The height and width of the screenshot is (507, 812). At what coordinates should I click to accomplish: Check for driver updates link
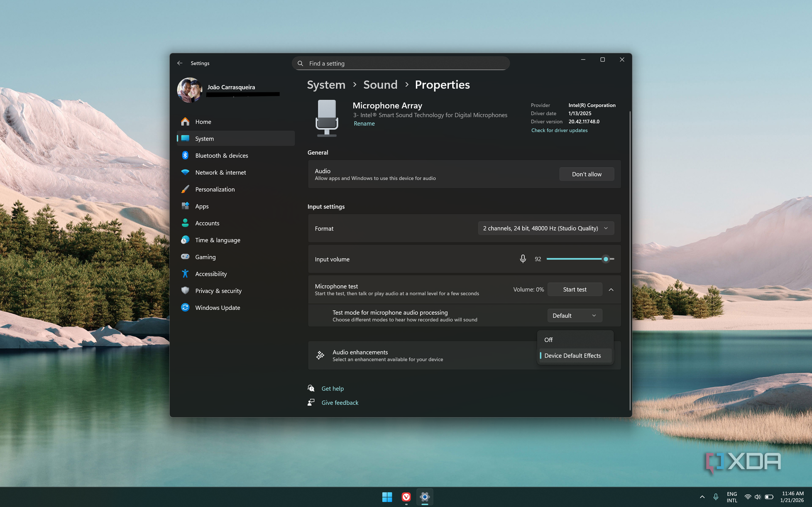[559, 130]
